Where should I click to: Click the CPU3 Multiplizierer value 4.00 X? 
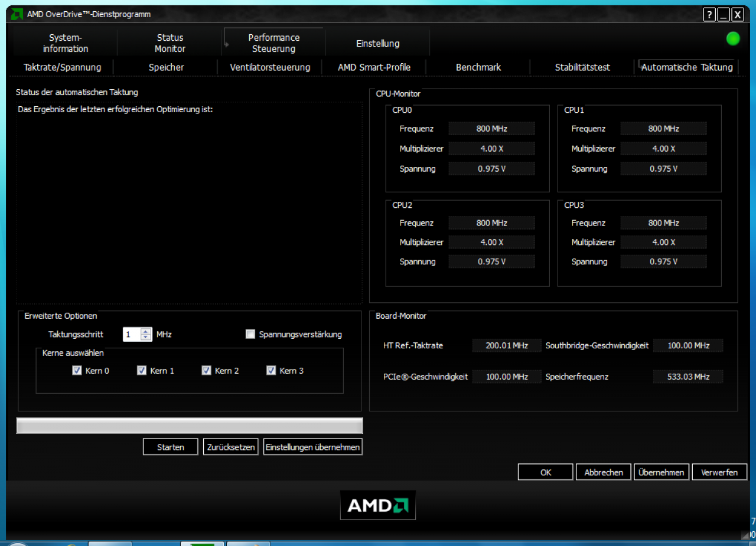tap(663, 243)
